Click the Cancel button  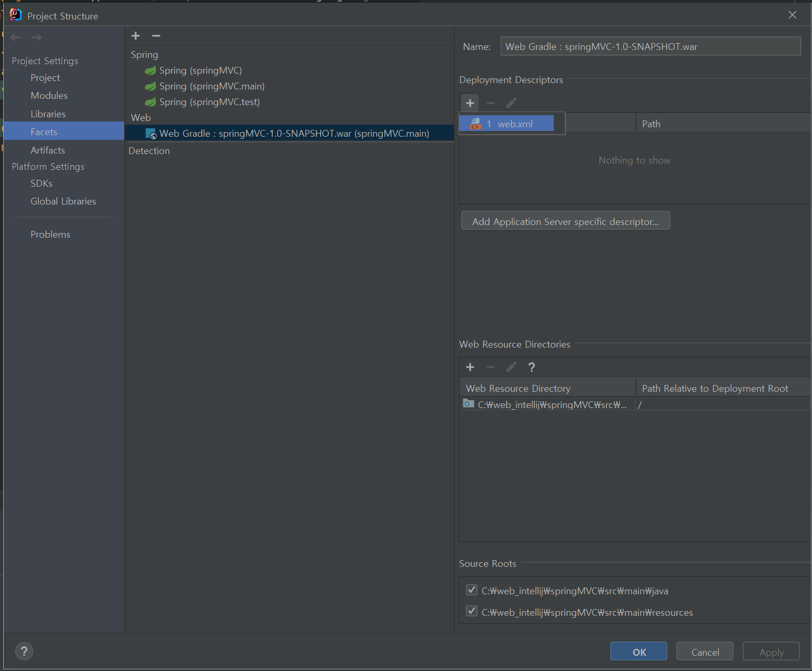pyautogui.click(x=705, y=652)
